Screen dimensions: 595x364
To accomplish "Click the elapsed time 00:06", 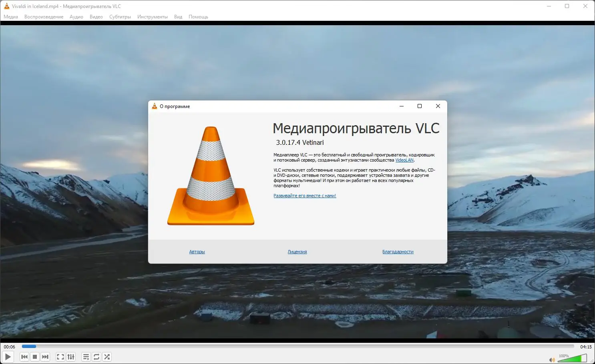I will [10, 347].
